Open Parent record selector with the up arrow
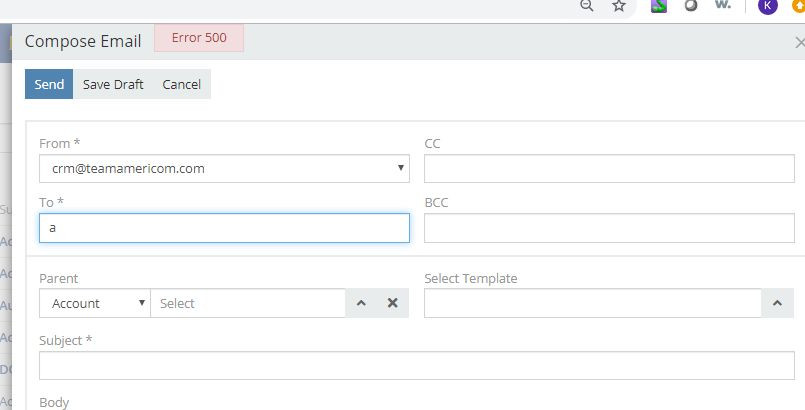Viewport: 805px width, 410px height. pos(362,303)
